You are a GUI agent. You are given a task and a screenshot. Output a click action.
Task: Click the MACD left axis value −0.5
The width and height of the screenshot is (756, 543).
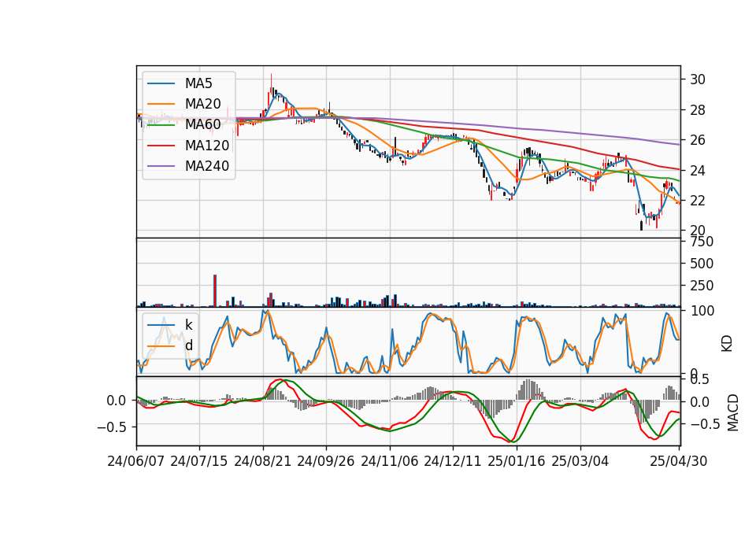[x=113, y=427]
